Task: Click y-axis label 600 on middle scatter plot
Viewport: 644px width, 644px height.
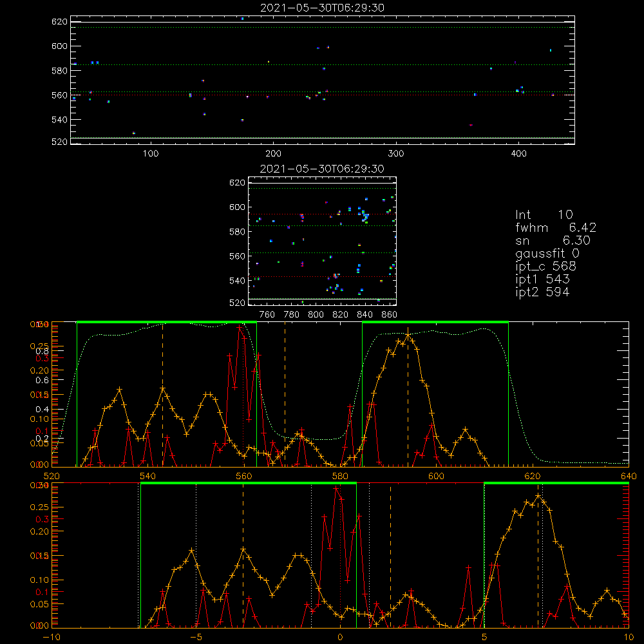Action: (x=238, y=207)
